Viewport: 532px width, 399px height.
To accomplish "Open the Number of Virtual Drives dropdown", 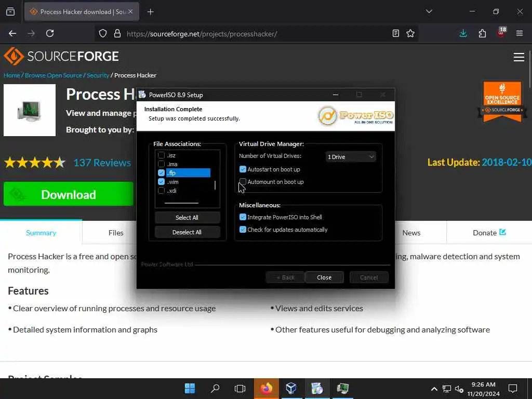I will [x=351, y=157].
